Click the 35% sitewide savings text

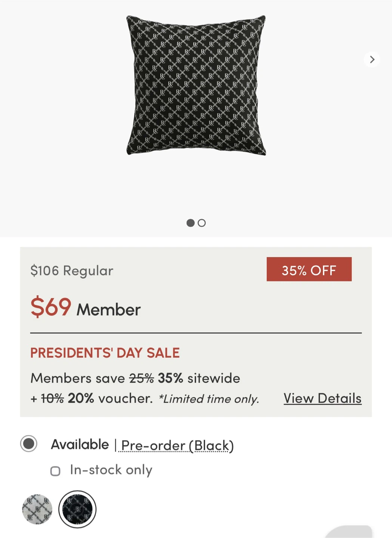[198, 378]
